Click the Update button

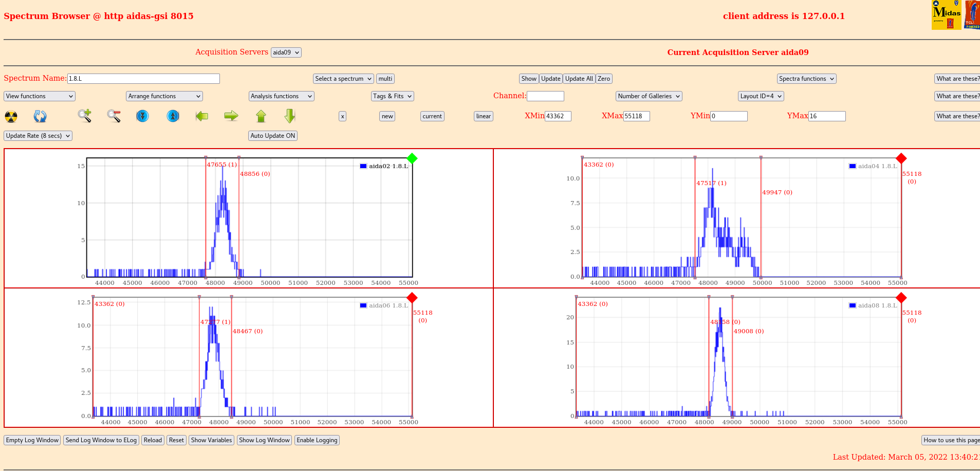pyautogui.click(x=551, y=79)
